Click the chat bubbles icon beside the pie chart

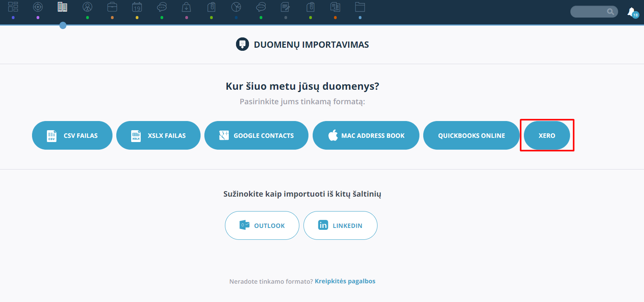tap(261, 7)
